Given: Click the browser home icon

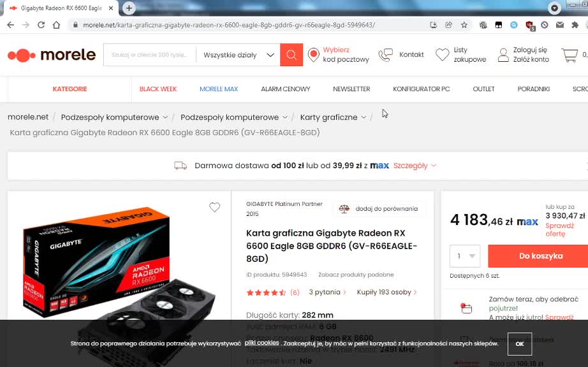Looking at the screenshot, I should point(56,25).
